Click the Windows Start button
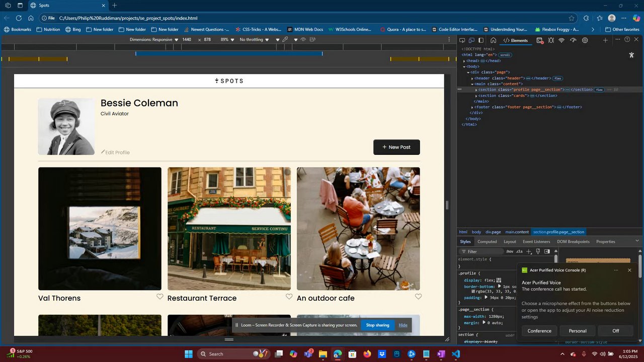This screenshot has width=644, height=362. click(189, 354)
